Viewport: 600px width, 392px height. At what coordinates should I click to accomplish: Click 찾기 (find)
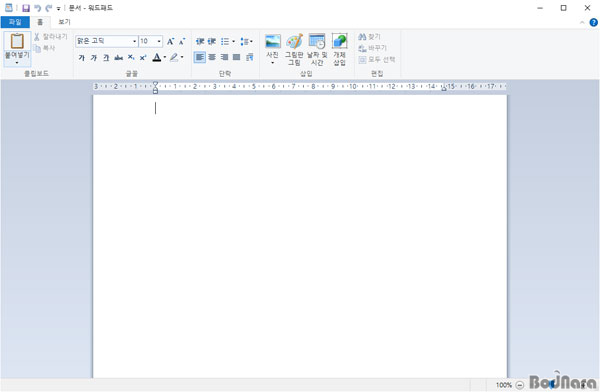370,37
